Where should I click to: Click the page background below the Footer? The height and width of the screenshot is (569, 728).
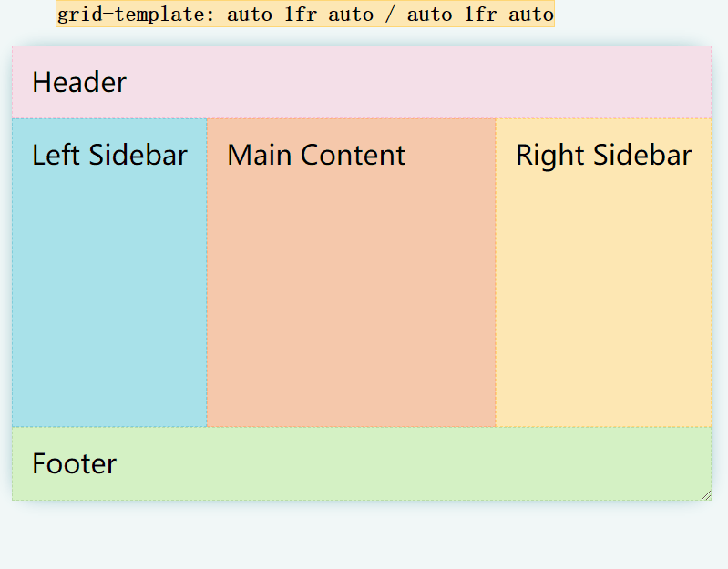click(x=364, y=537)
